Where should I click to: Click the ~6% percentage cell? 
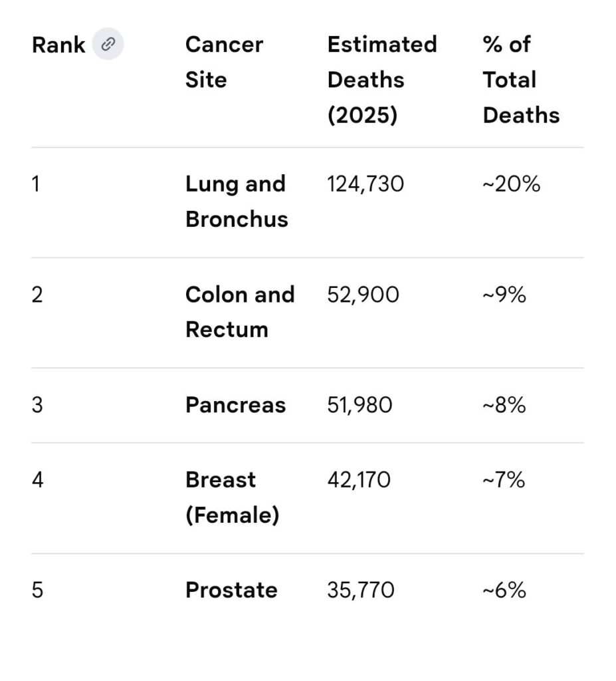coord(504,590)
